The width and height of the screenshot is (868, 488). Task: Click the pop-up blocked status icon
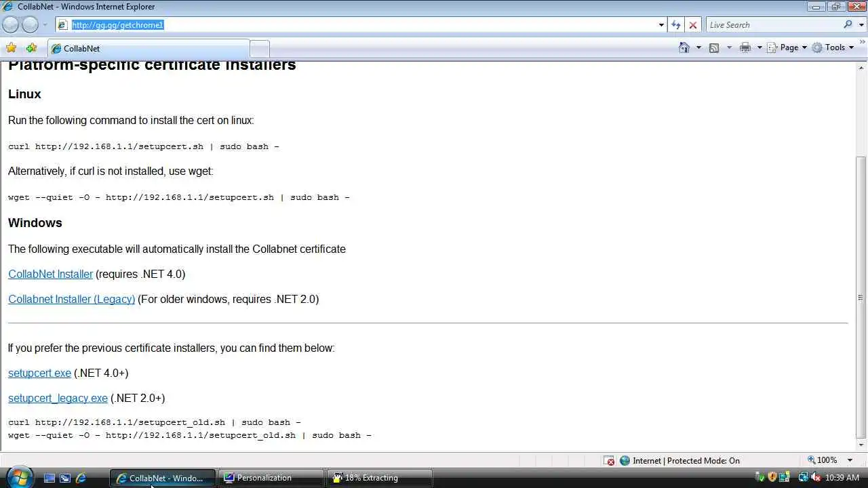pos(610,461)
